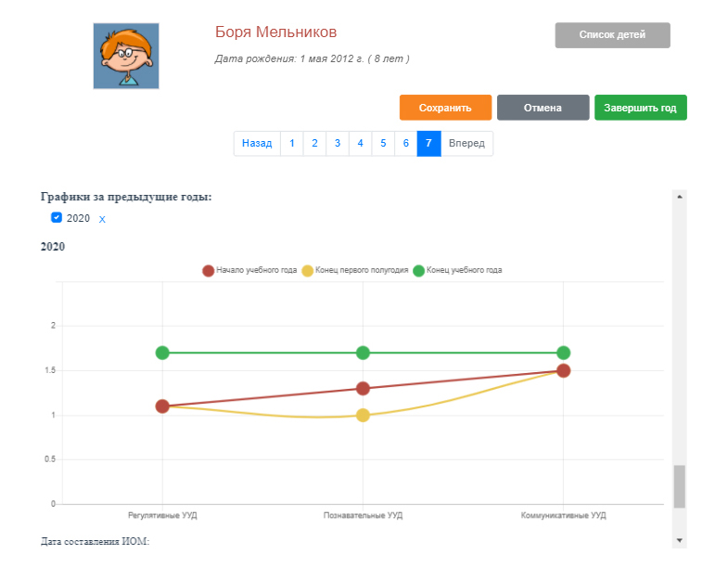This screenshot has width=728, height=580.
Task: Uncheck the 2020 chart checkbox
Action: (x=57, y=217)
